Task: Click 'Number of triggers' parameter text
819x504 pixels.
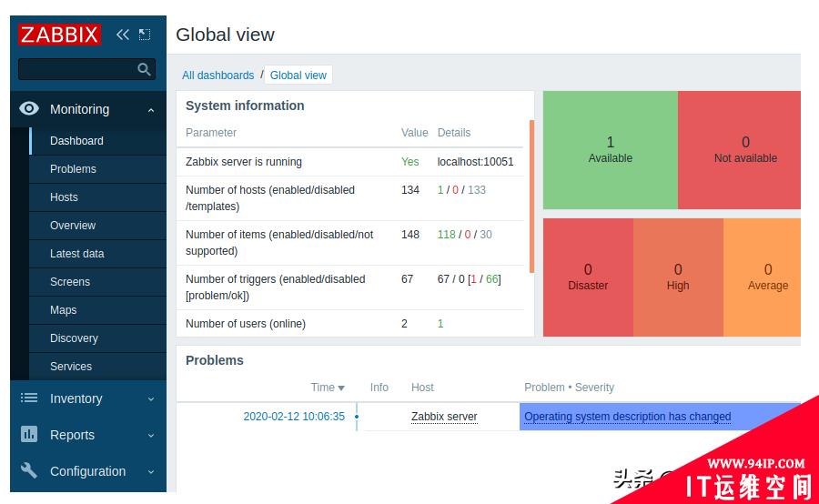Action: point(275,287)
